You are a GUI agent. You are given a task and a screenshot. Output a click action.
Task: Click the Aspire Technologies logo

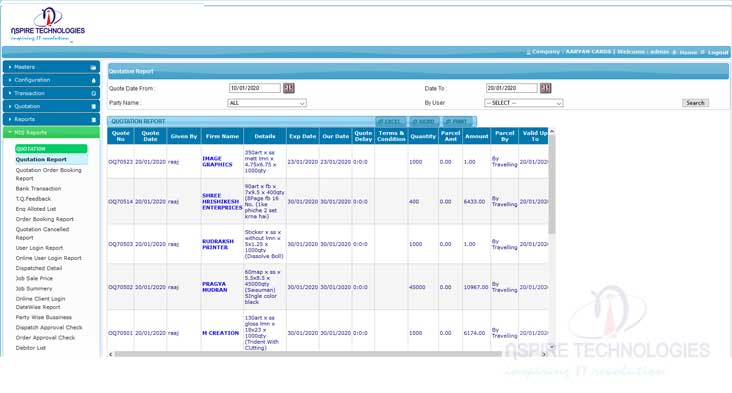click(x=48, y=25)
